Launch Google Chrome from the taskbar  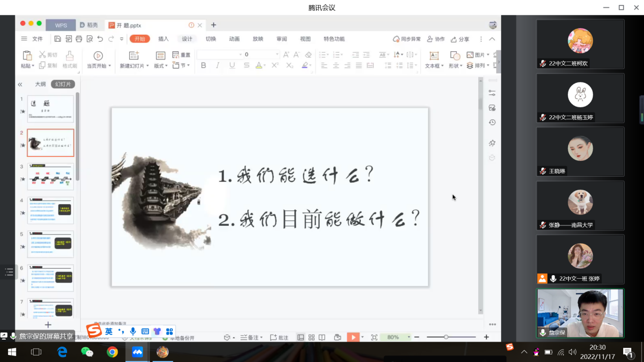tap(112, 352)
